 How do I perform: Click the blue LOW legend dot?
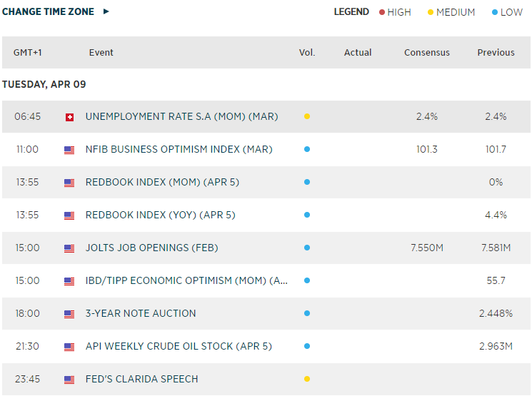[x=494, y=12]
